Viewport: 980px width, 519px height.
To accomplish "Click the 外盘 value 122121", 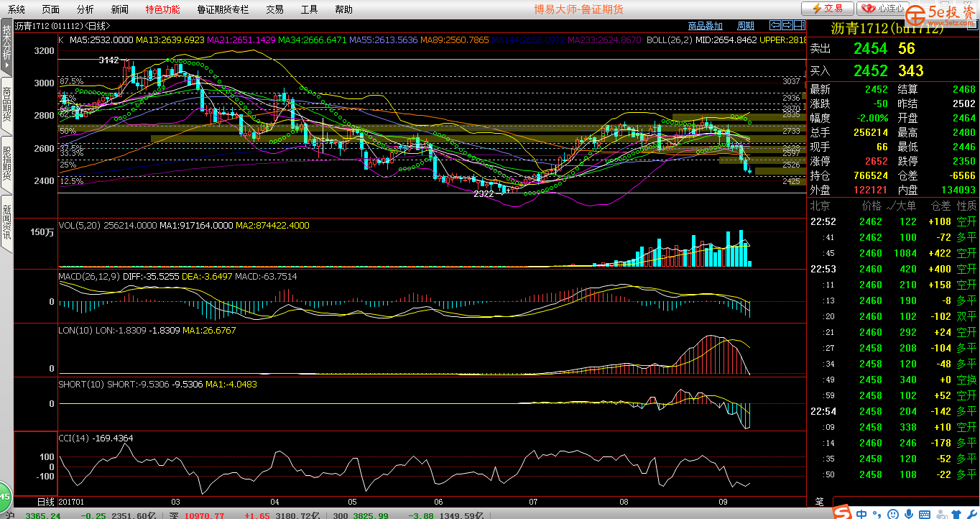I will [x=869, y=190].
